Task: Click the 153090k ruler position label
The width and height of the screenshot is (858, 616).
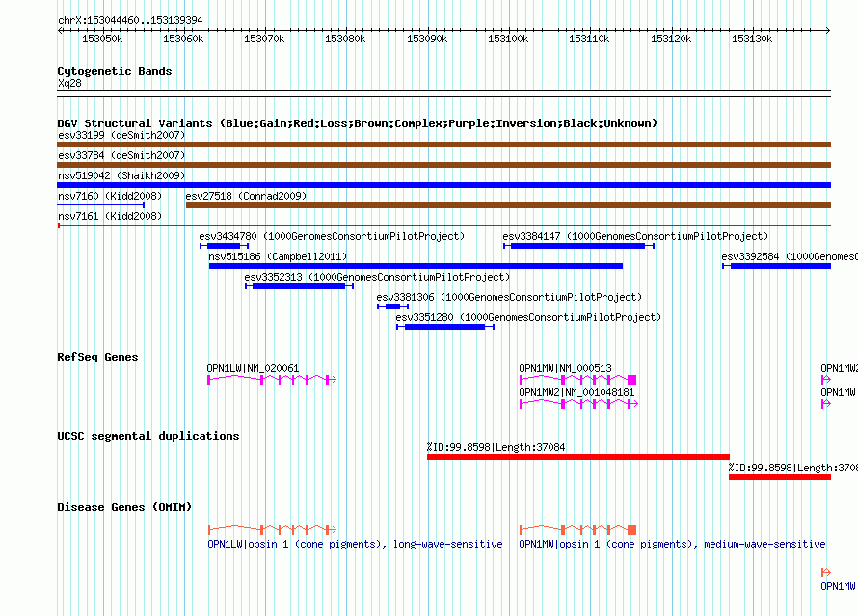Action: point(427,39)
